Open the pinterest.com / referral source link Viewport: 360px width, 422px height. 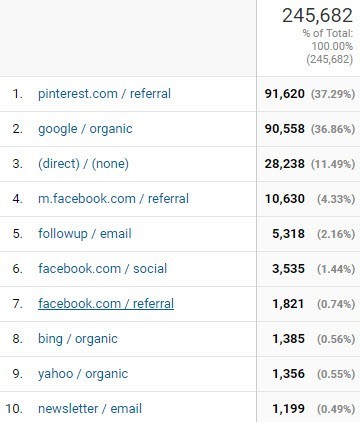click(104, 94)
